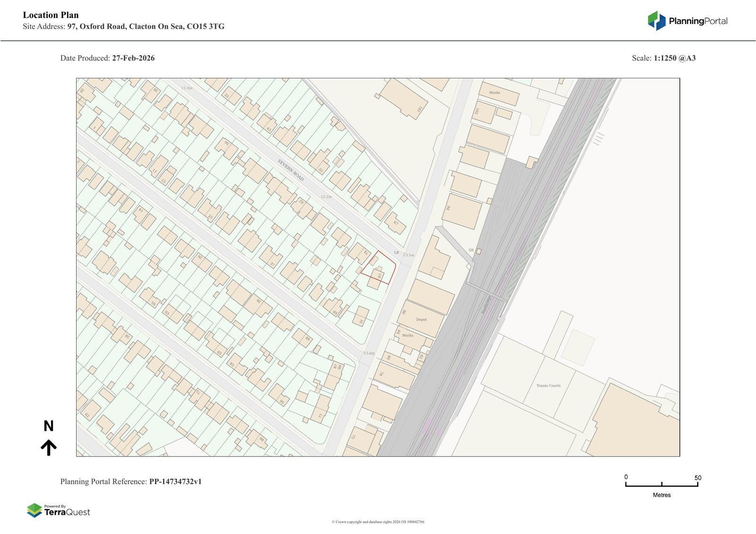Click the Crown copyright notice
Screen dimensions: 756x534
(378, 522)
